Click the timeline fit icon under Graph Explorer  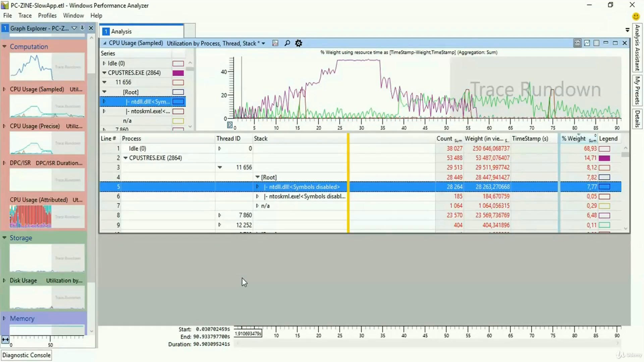[5, 340]
